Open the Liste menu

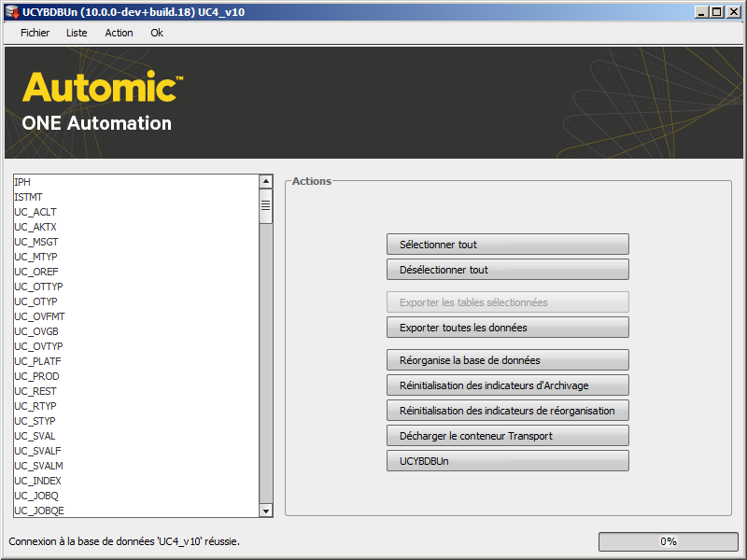[77, 33]
